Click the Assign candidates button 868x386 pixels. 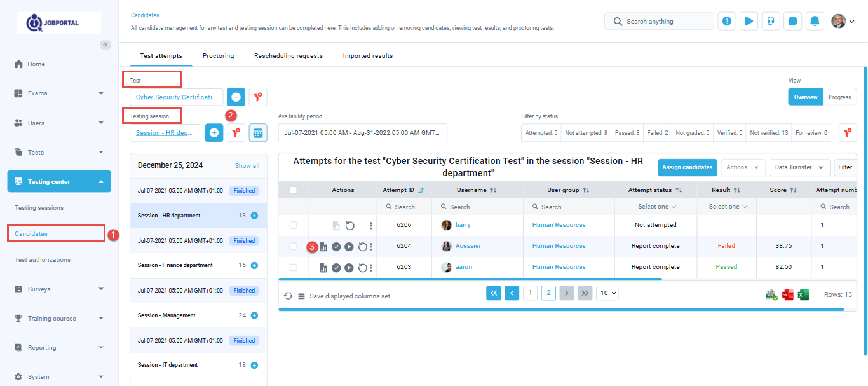[687, 167]
